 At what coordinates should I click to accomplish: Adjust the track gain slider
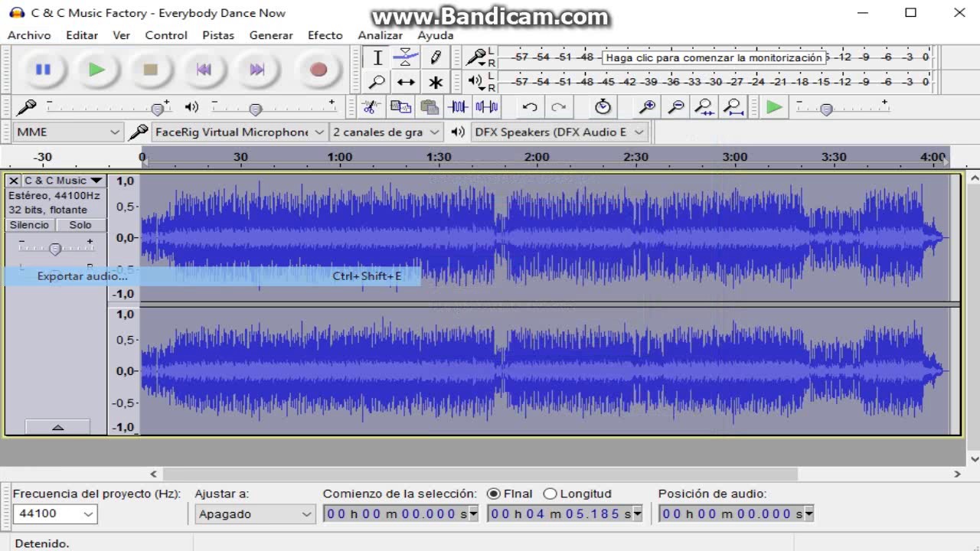coord(55,248)
